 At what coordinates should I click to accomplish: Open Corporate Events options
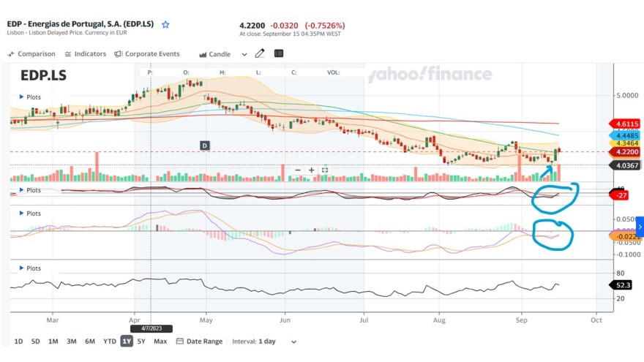point(146,54)
